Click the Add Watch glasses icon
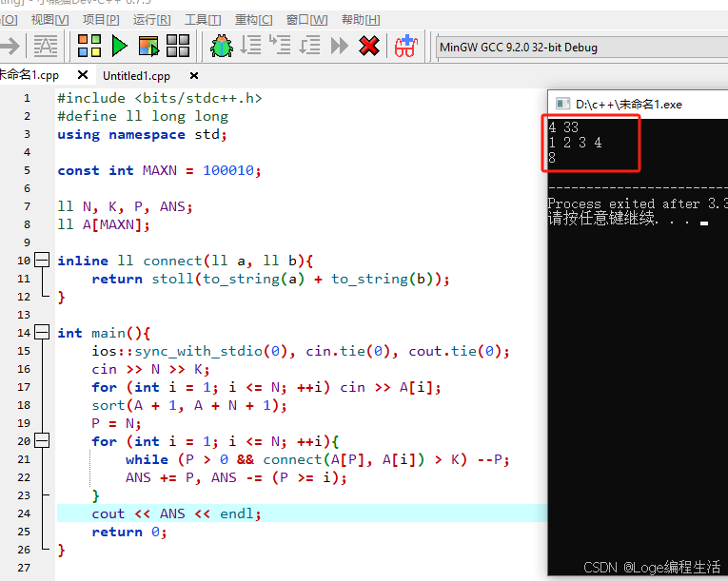 tap(405, 46)
